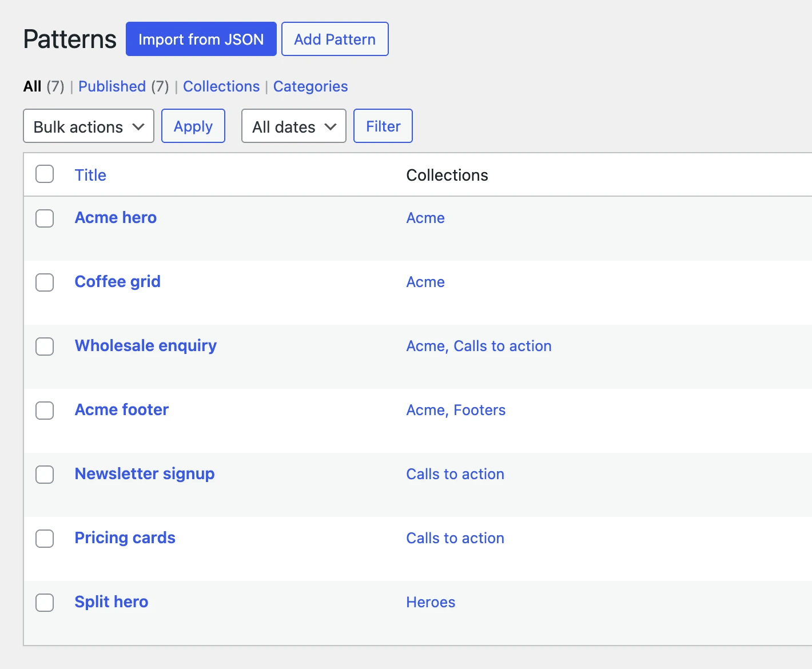The width and height of the screenshot is (812, 669).
Task: Tick the select-all checkbox in the header
Action: (x=45, y=174)
